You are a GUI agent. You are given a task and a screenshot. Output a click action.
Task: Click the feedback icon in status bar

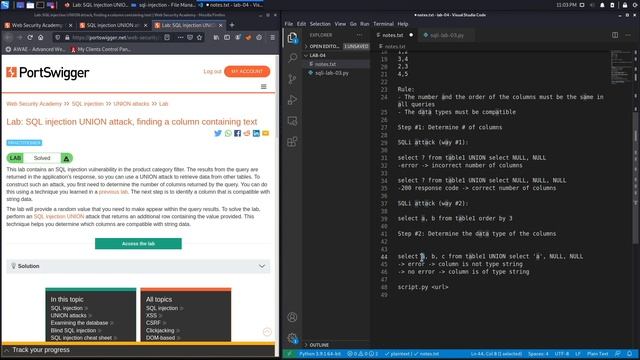(618, 354)
